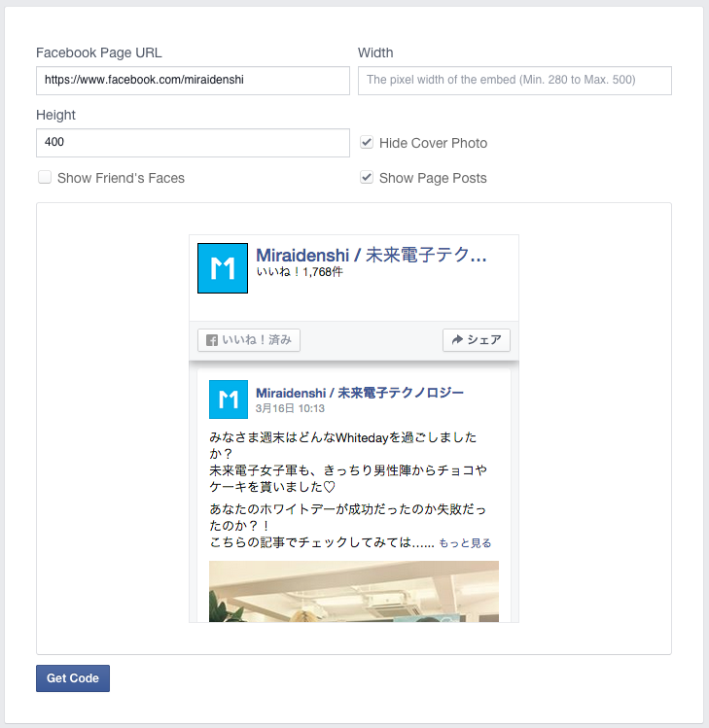The height and width of the screenshot is (728, 709).
Task: Uncheck the Show Page Posts checkbox
Action: [367, 177]
